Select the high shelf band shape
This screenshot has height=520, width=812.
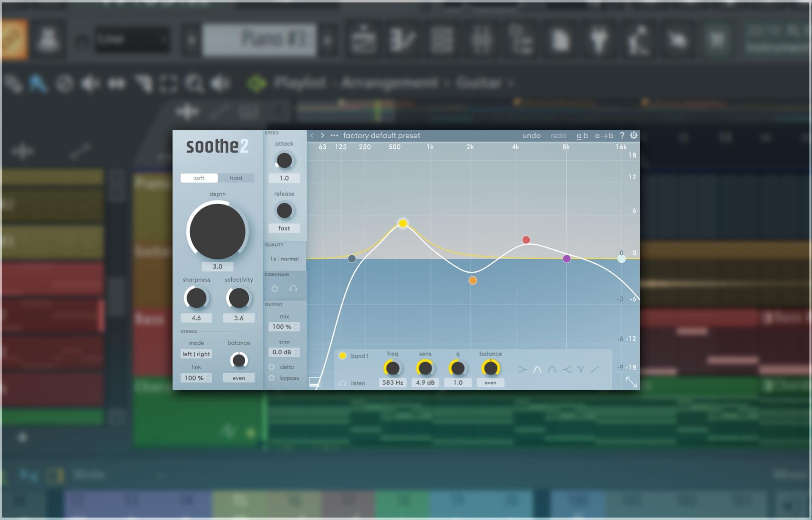click(x=567, y=369)
